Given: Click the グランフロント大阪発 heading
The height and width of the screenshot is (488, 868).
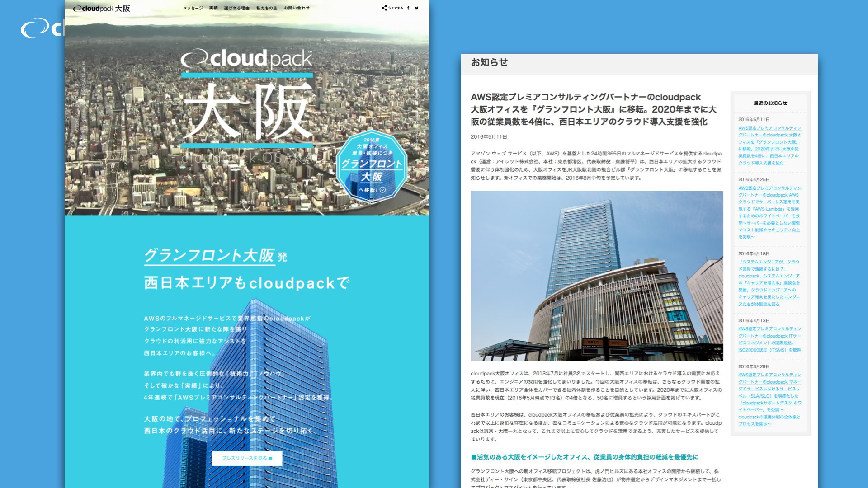Looking at the screenshot, I should pos(216,256).
